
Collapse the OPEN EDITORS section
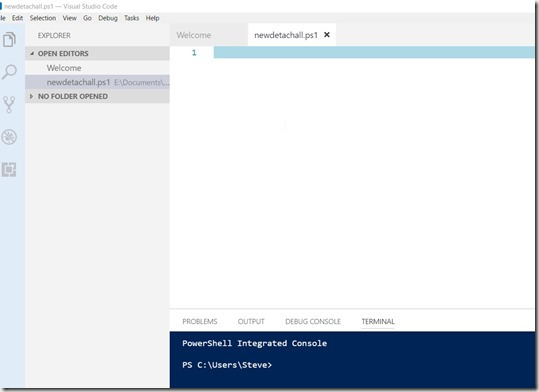click(x=97, y=54)
